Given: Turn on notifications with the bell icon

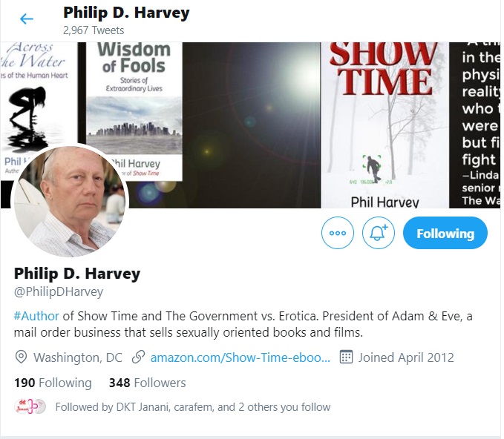Looking at the screenshot, I should point(379,233).
